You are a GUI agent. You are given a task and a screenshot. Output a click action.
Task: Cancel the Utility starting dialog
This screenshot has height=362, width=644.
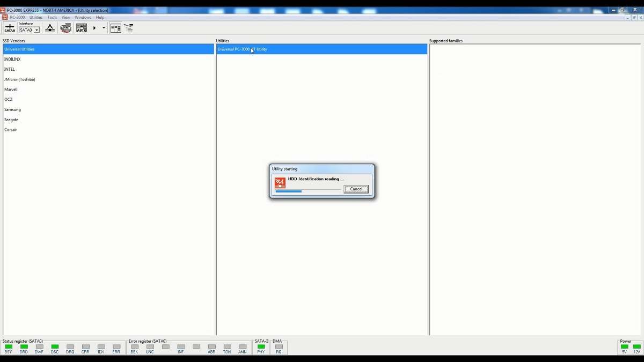pos(356,189)
